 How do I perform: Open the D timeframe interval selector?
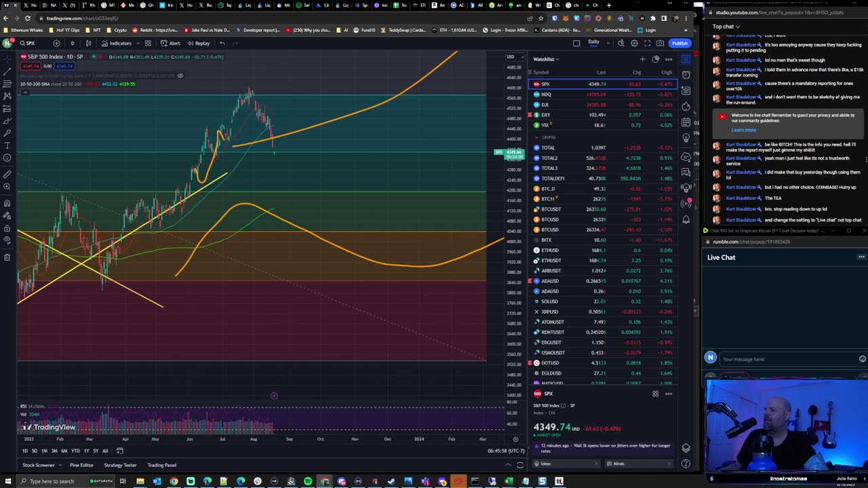(73, 43)
